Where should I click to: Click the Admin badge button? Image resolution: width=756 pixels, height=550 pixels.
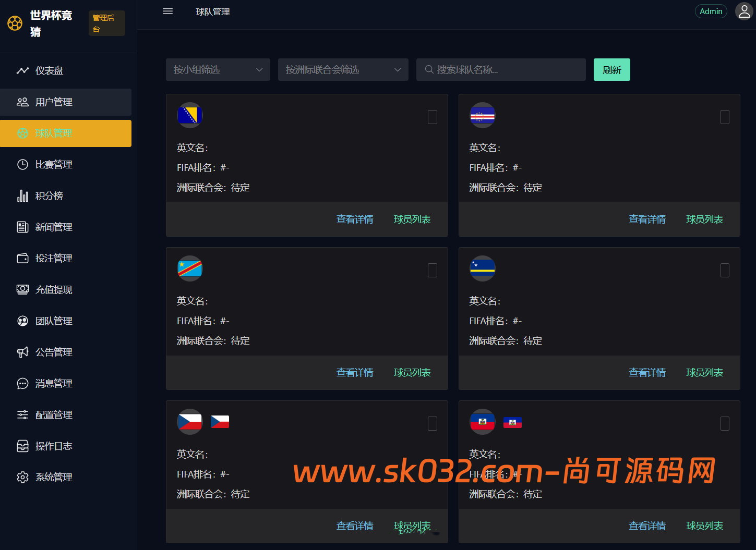pos(711,11)
